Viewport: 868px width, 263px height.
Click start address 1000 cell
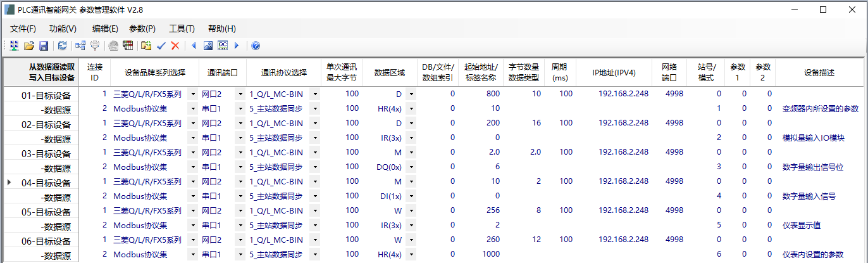tap(480, 254)
